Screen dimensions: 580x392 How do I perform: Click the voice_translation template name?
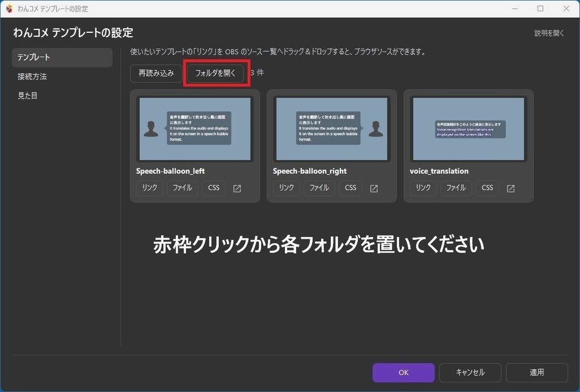[x=439, y=171]
